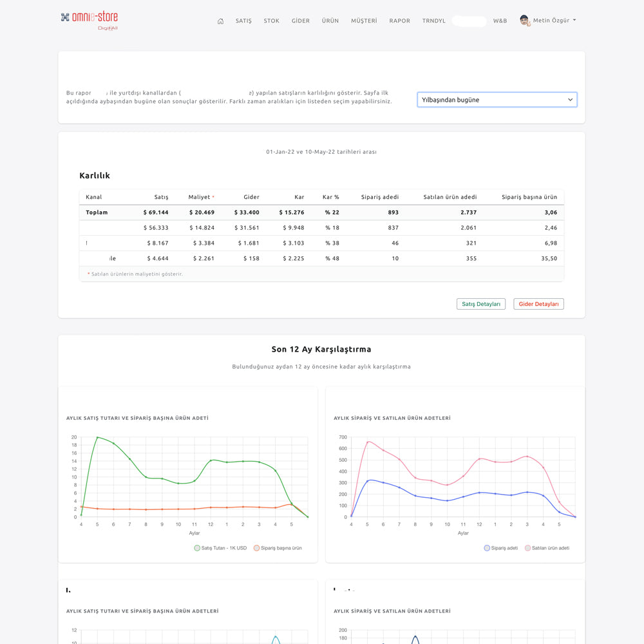The width and height of the screenshot is (644, 644).
Task: Click the Satış Detayları button
Action: (x=481, y=304)
